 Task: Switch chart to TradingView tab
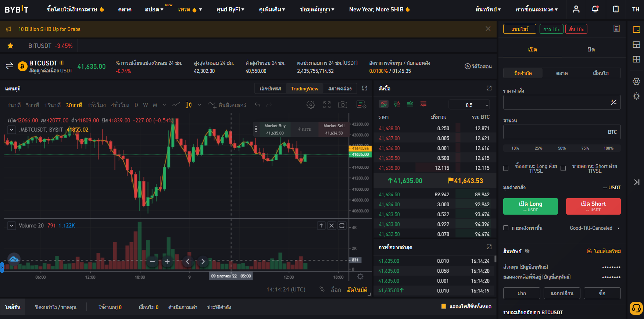click(x=305, y=89)
